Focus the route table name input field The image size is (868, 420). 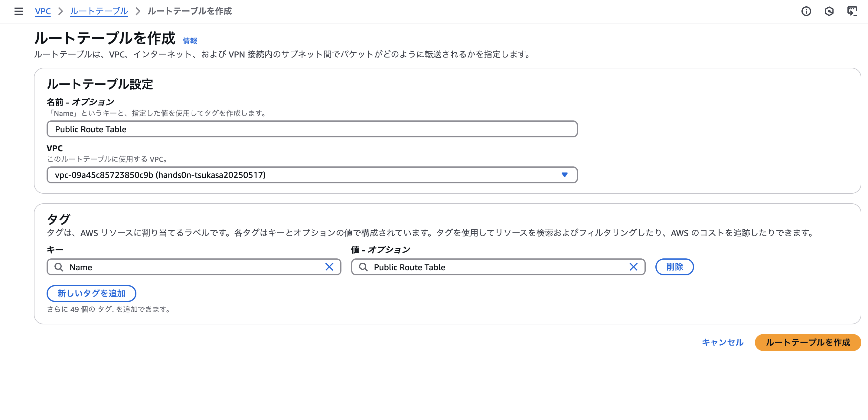(312, 129)
